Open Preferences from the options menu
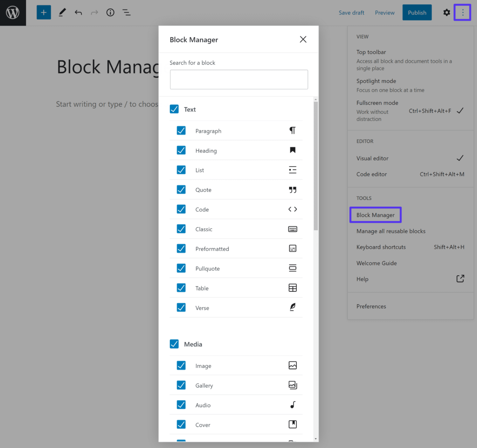Viewport: 477px width, 448px height. (x=371, y=306)
